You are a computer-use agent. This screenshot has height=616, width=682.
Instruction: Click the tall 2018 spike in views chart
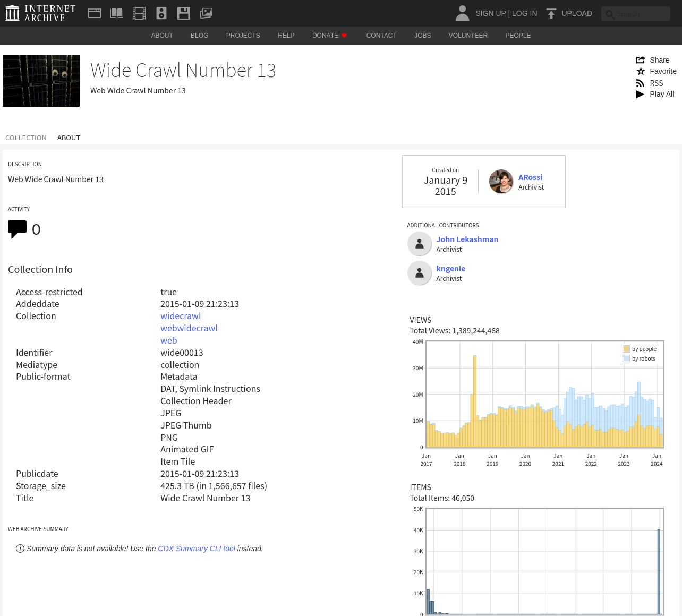pos(474,401)
